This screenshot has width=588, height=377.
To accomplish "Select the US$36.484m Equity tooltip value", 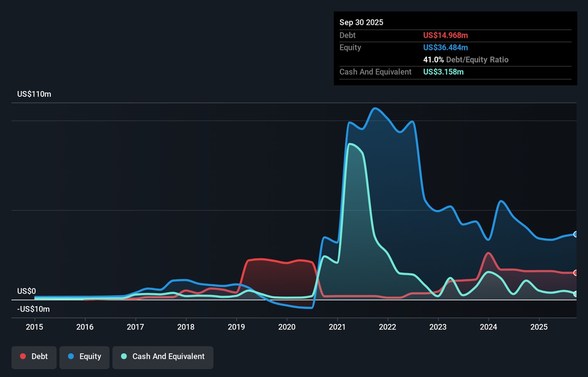I will [x=445, y=48].
